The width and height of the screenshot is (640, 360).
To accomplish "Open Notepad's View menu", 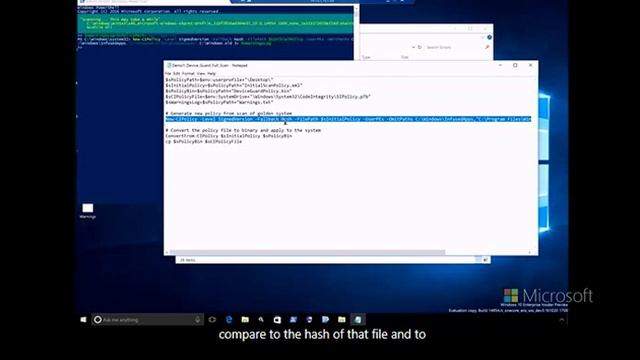I will click(x=201, y=73).
